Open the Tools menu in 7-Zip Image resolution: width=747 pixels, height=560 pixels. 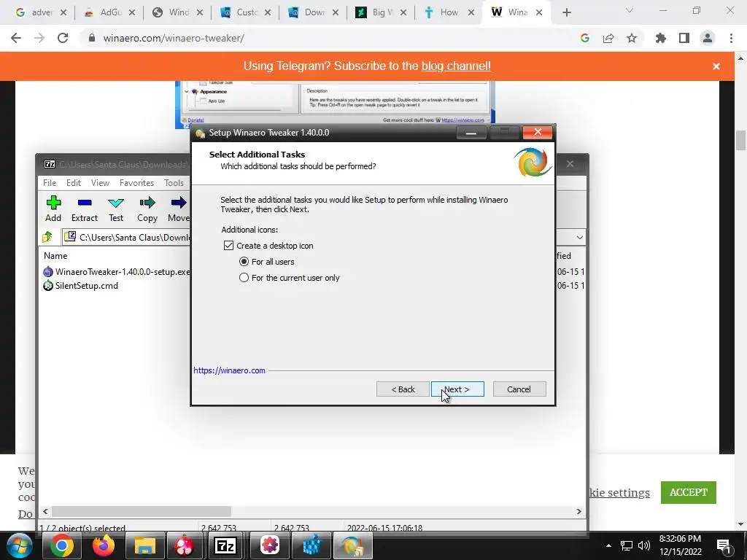pos(174,183)
